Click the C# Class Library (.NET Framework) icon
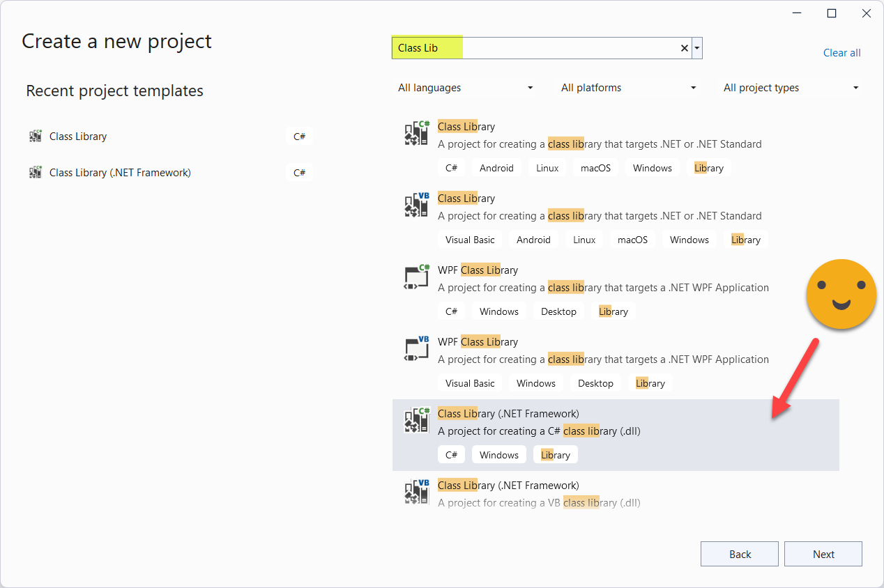The image size is (884, 588). tap(417, 420)
